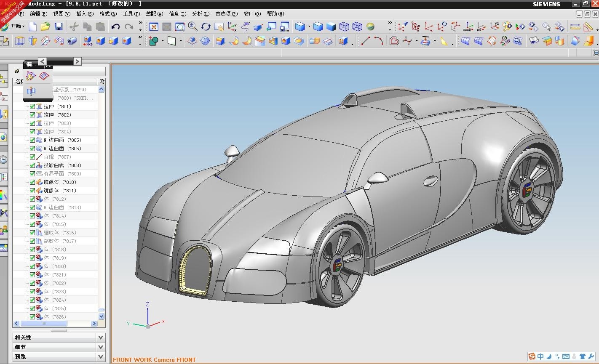Open the history clock tab in resource bar
The height and width of the screenshot is (364, 599).
coord(3,159)
